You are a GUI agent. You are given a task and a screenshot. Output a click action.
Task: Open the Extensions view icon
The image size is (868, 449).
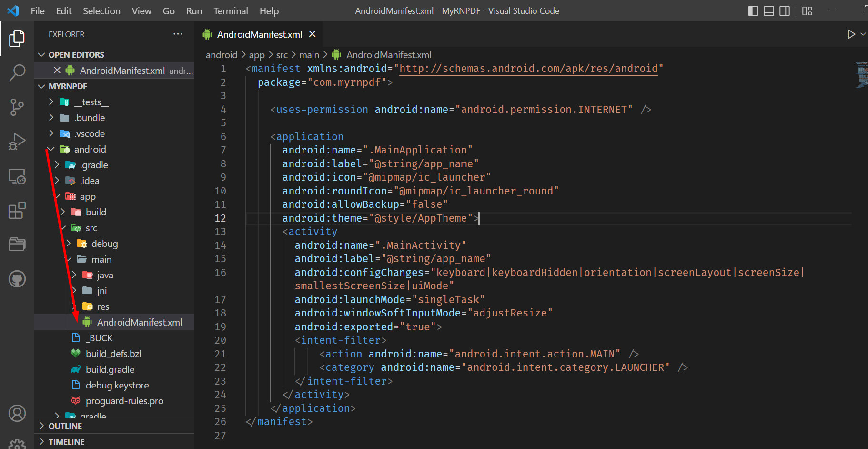point(17,210)
